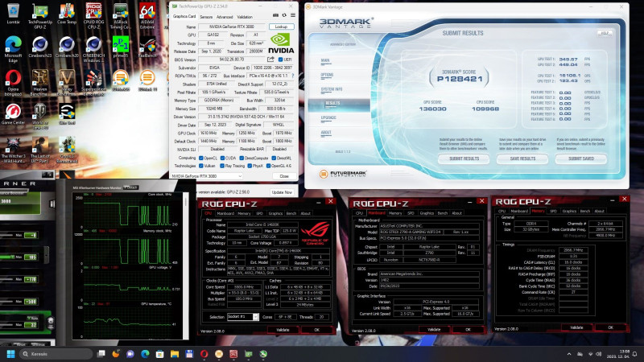Toggle the UEFI checkbox in GPU-Z
Image resolution: width=644 pixels, height=362 pixels.
pyautogui.click(x=280, y=60)
